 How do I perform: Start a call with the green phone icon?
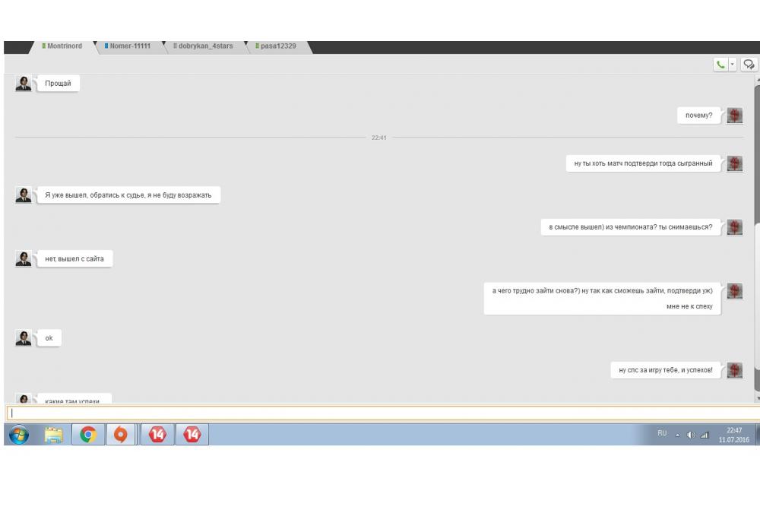click(x=720, y=65)
